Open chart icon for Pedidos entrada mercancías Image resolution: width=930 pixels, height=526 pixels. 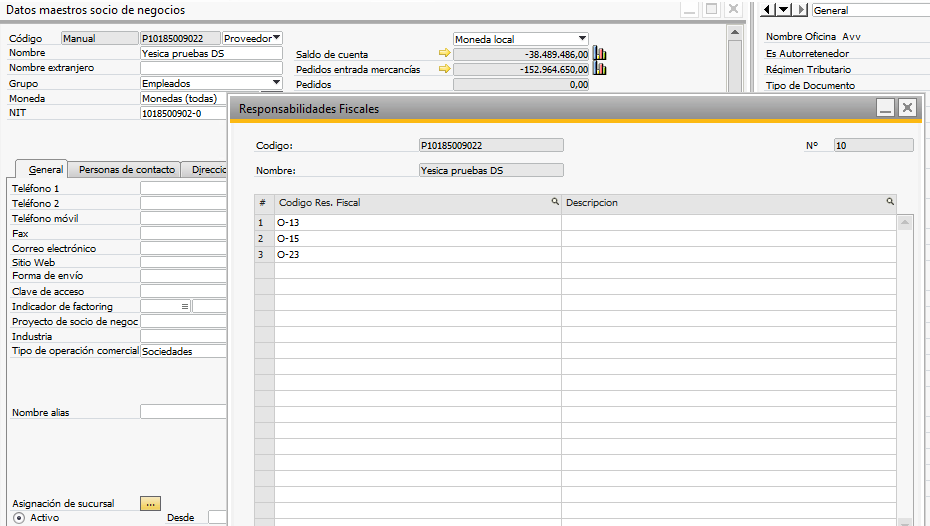pos(600,69)
